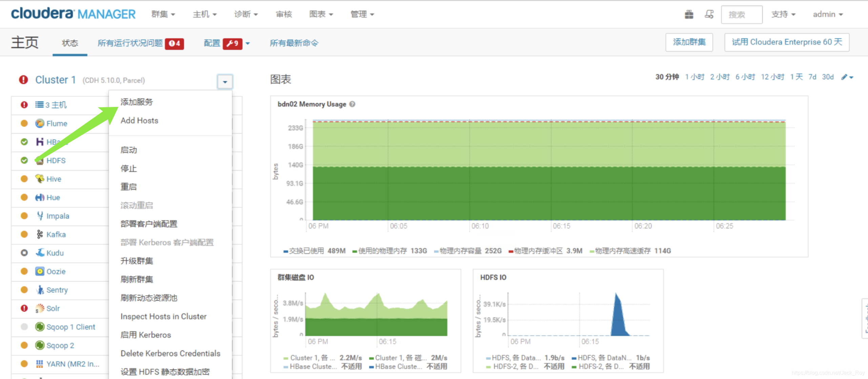Open the chart edit pencil dropdown

pyautogui.click(x=847, y=77)
